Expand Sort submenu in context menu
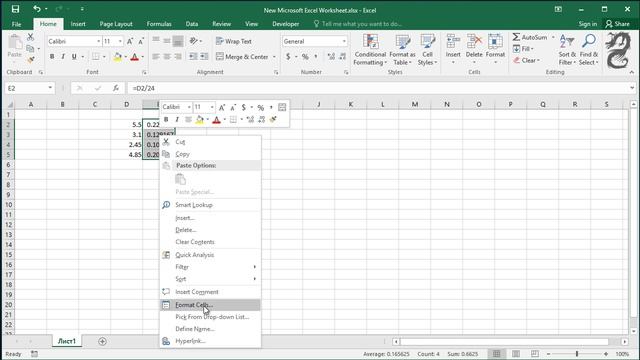 (210, 279)
